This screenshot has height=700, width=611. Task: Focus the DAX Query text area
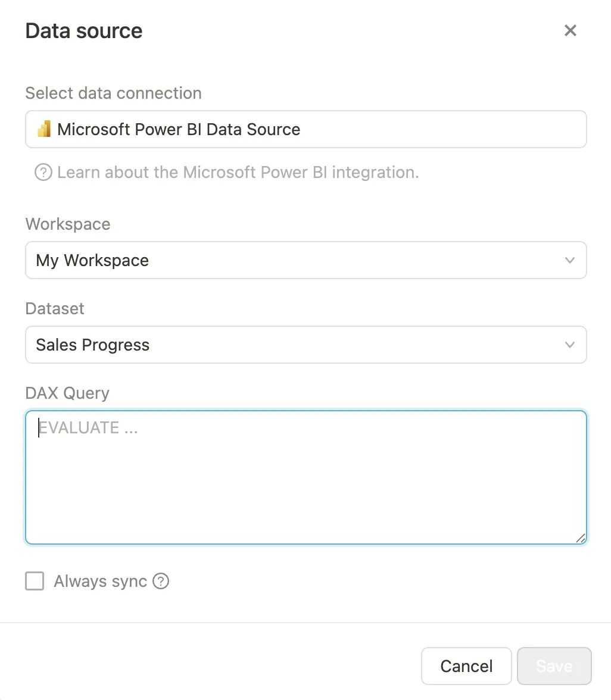[x=305, y=477]
